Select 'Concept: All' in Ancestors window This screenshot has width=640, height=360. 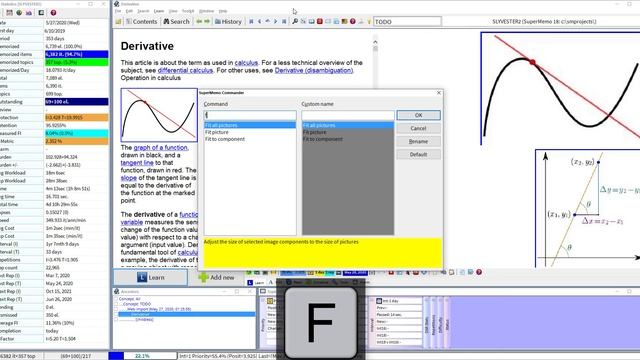(129, 299)
